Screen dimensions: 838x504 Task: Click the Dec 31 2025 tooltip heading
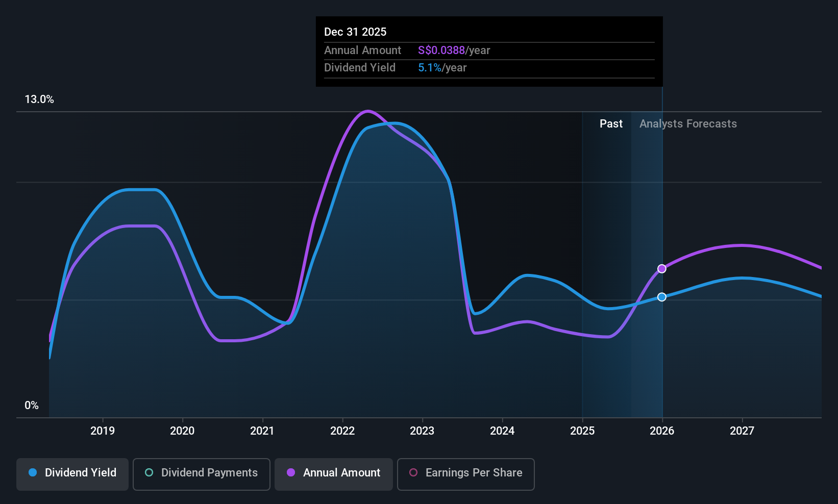pos(355,32)
